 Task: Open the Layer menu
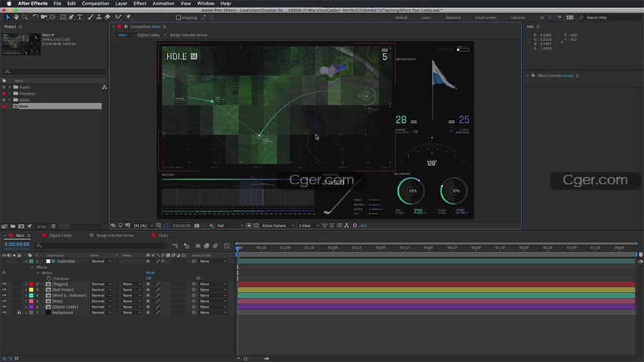coord(121,3)
